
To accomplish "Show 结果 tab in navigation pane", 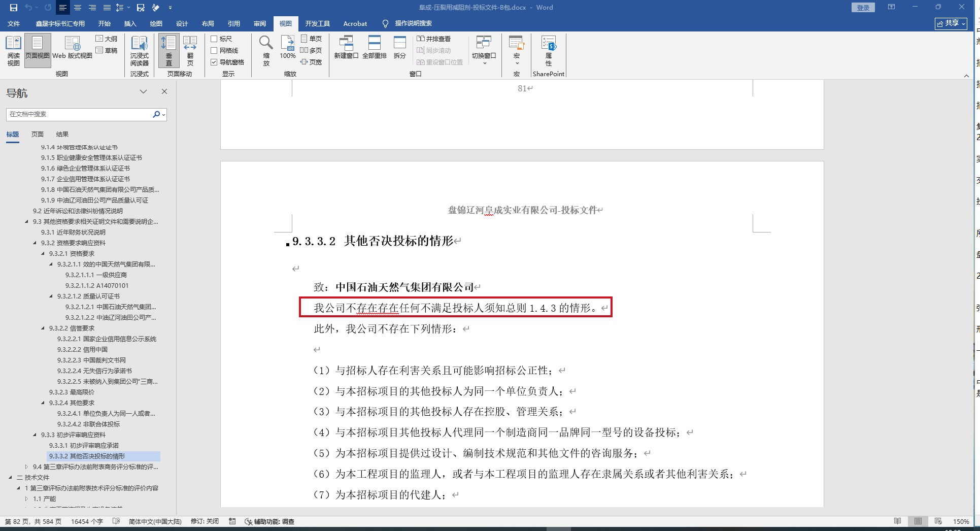I will (62, 135).
